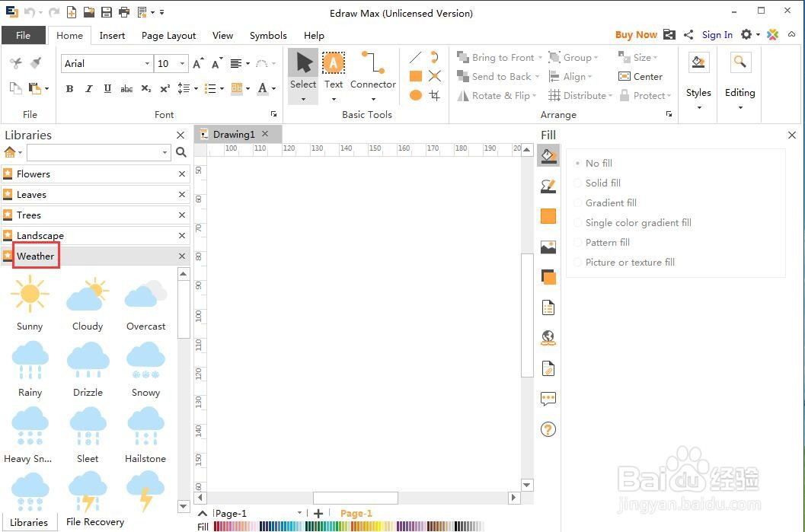Apply strikethrough formatting
805x532 pixels.
(x=126, y=89)
